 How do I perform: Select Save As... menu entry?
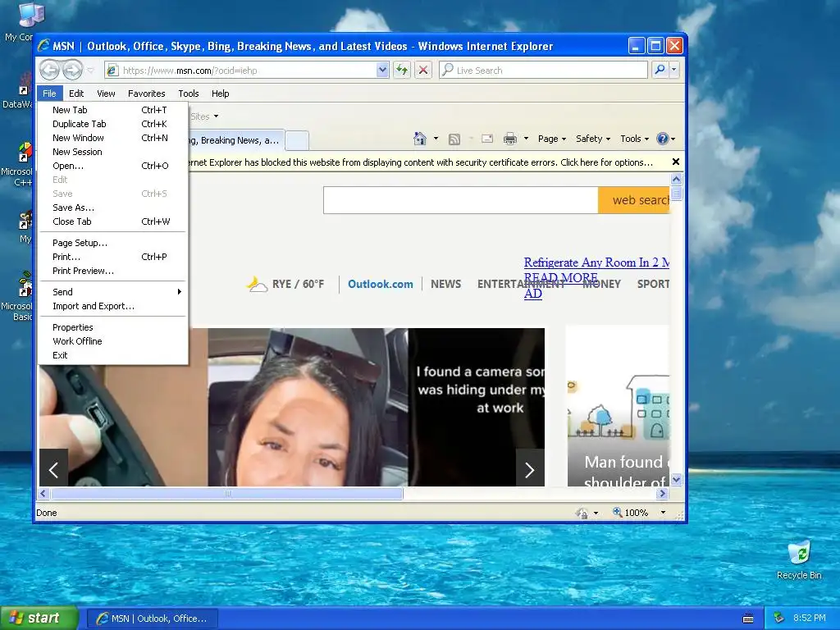click(x=112, y=208)
